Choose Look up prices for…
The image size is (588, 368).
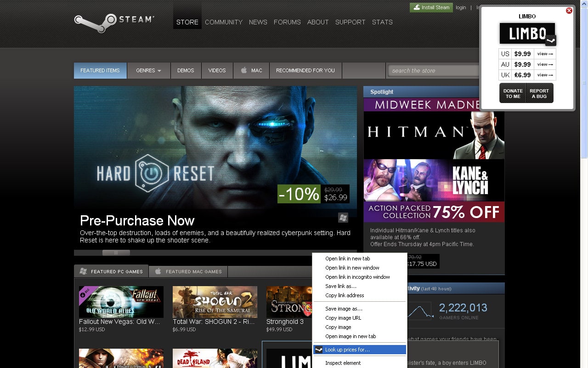click(360, 350)
